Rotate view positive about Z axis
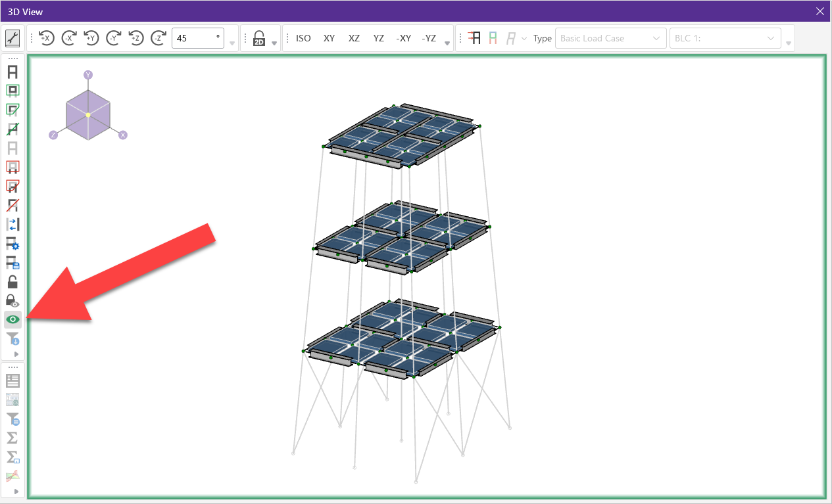 136,38
